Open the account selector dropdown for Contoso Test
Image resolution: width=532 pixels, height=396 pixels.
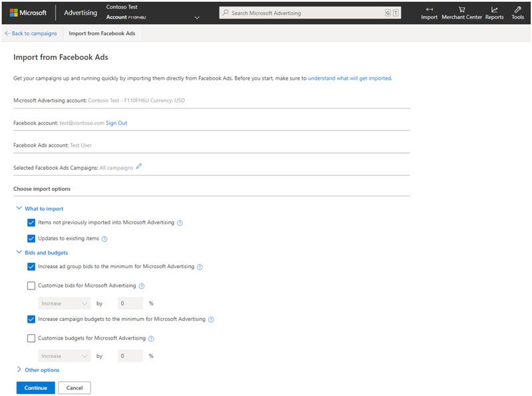[196, 16]
